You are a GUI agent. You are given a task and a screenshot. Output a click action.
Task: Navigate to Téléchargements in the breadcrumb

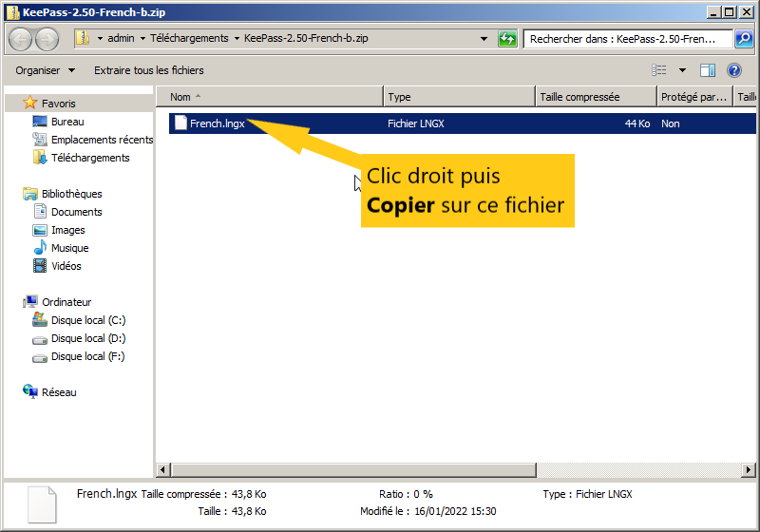pyautogui.click(x=189, y=38)
